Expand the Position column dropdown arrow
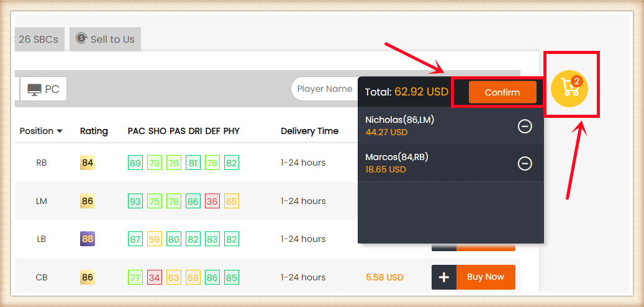The width and height of the screenshot is (644, 307). (x=60, y=131)
